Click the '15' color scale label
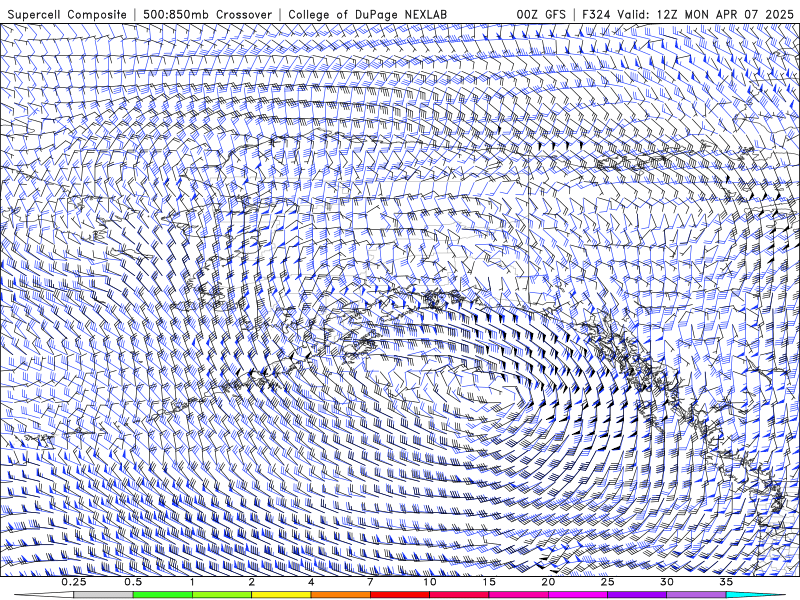This screenshot has width=800, height=600. (x=489, y=582)
